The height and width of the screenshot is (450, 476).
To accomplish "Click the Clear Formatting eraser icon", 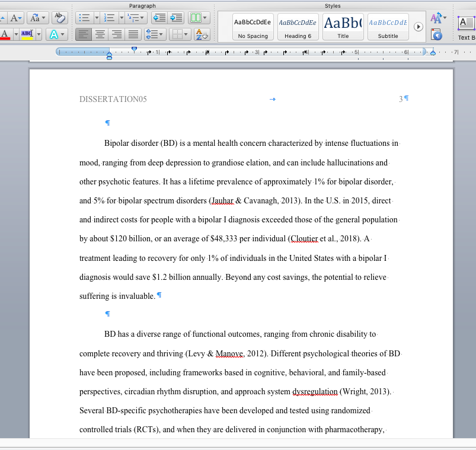I will tap(59, 18).
